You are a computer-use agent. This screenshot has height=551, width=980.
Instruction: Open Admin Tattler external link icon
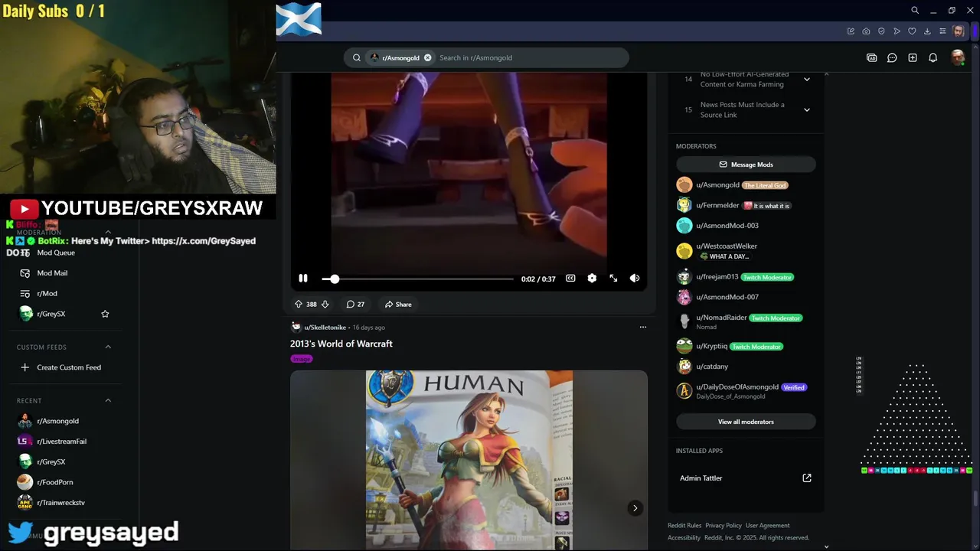point(807,478)
